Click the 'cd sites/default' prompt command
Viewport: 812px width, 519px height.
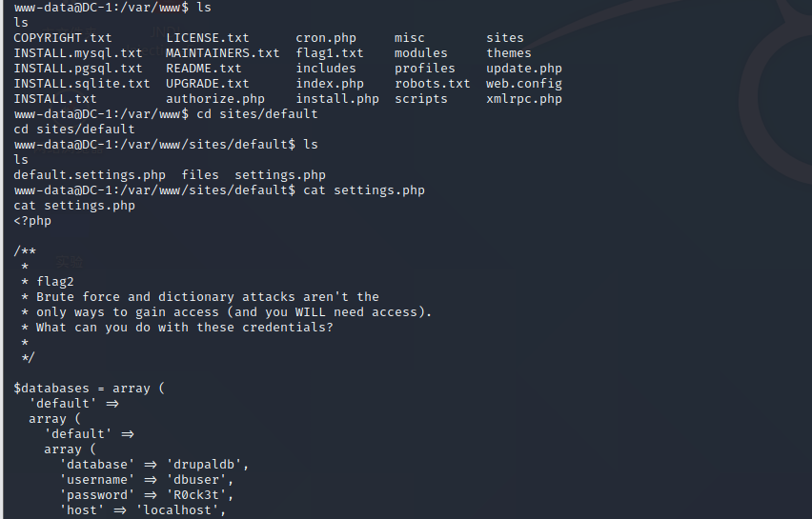tap(256, 114)
